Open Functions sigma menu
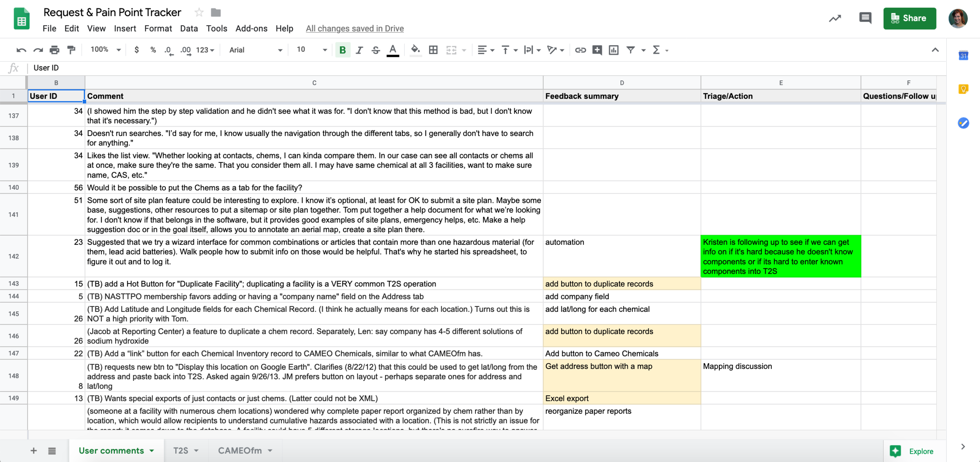This screenshot has width=980, height=462. (660, 50)
